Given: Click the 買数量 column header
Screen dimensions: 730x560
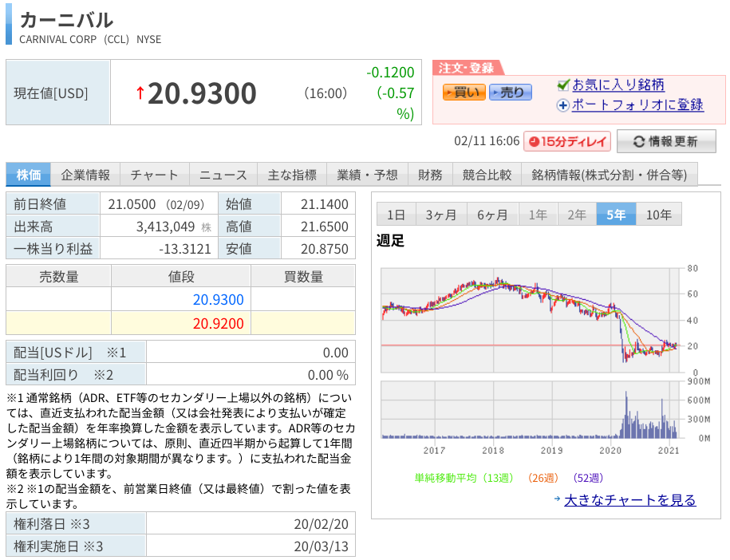Looking at the screenshot, I should pyautogui.click(x=303, y=277).
